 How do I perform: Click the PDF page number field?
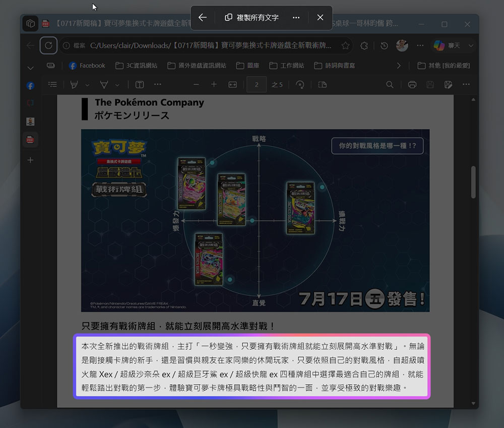[x=257, y=85]
